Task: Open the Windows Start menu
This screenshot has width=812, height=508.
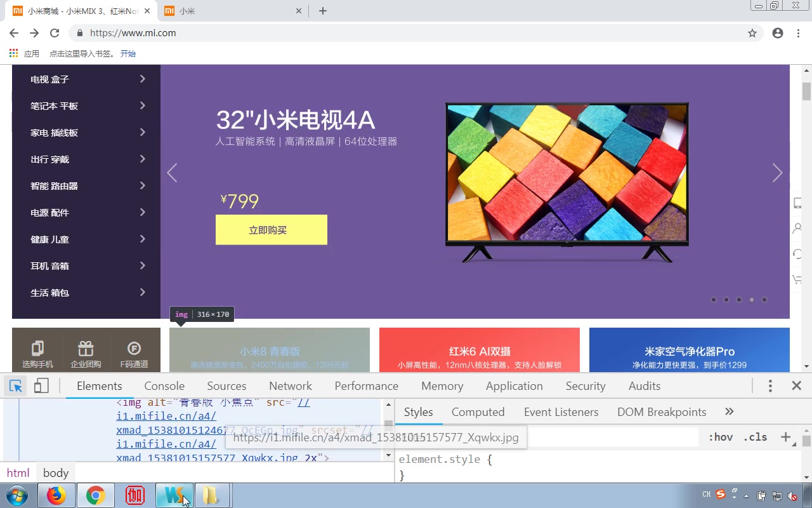Action: [x=17, y=495]
